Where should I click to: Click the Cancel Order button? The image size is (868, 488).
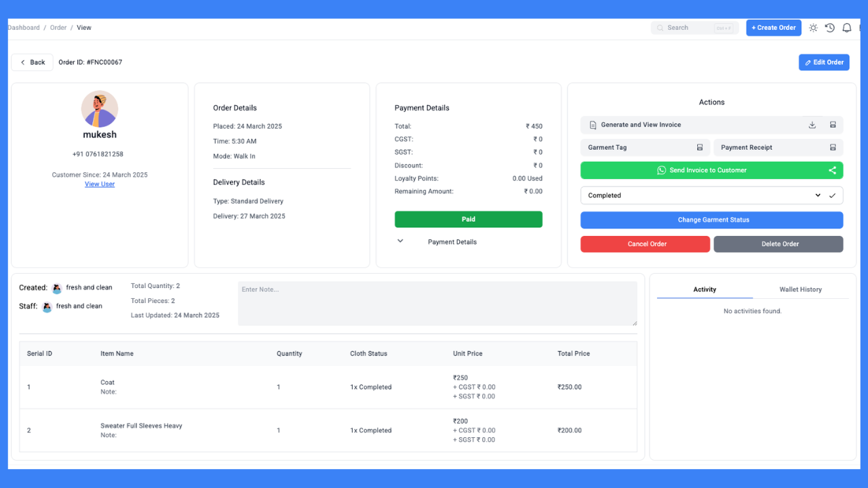click(x=645, y=244)
